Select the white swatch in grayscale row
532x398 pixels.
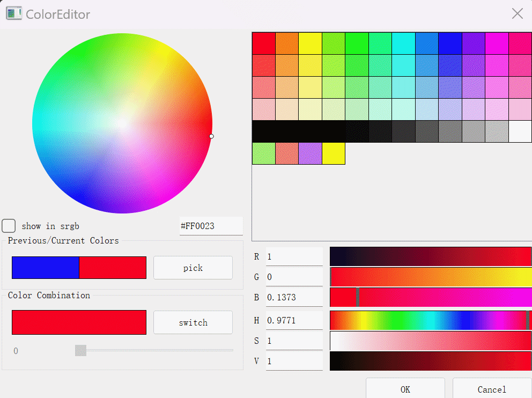pyautogui.click(x=520, y=131)
